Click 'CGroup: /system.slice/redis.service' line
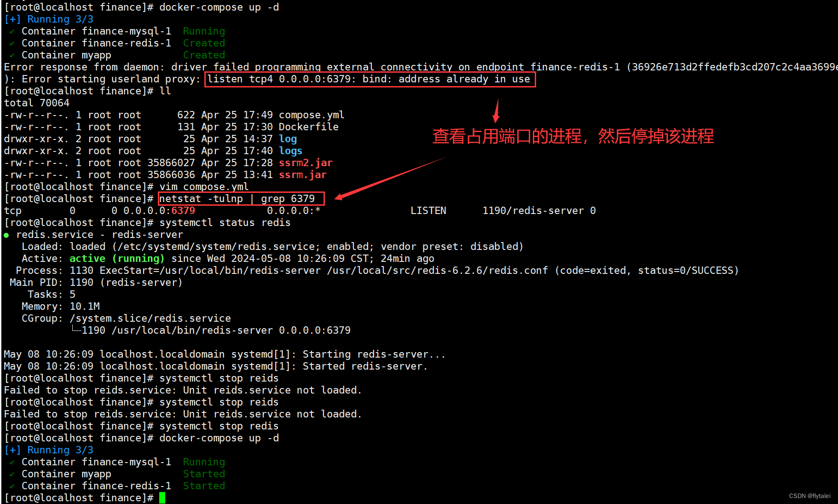The image size is (838, 504). pos(126,319)
